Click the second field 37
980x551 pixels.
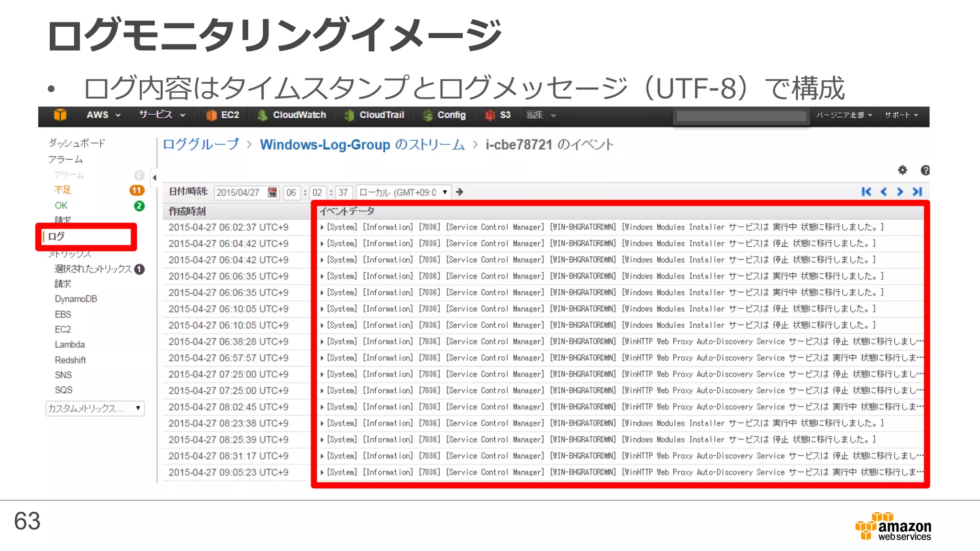(343, 192)
